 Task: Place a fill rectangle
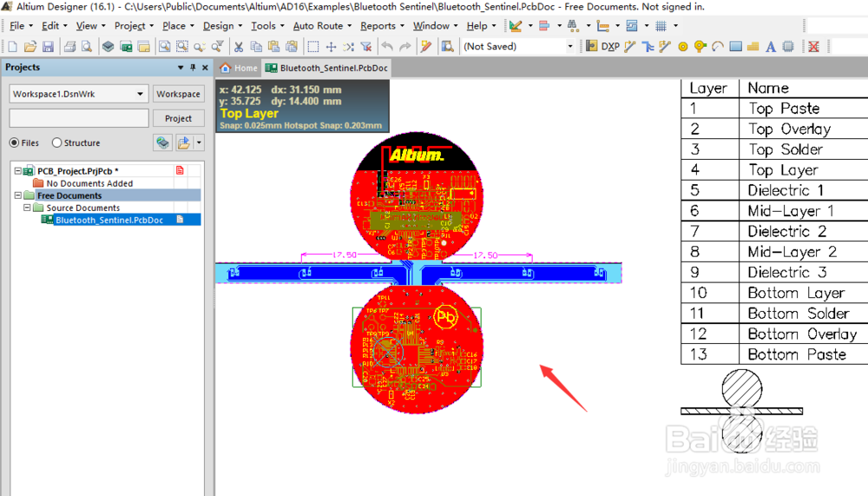[x=736, y=47]
